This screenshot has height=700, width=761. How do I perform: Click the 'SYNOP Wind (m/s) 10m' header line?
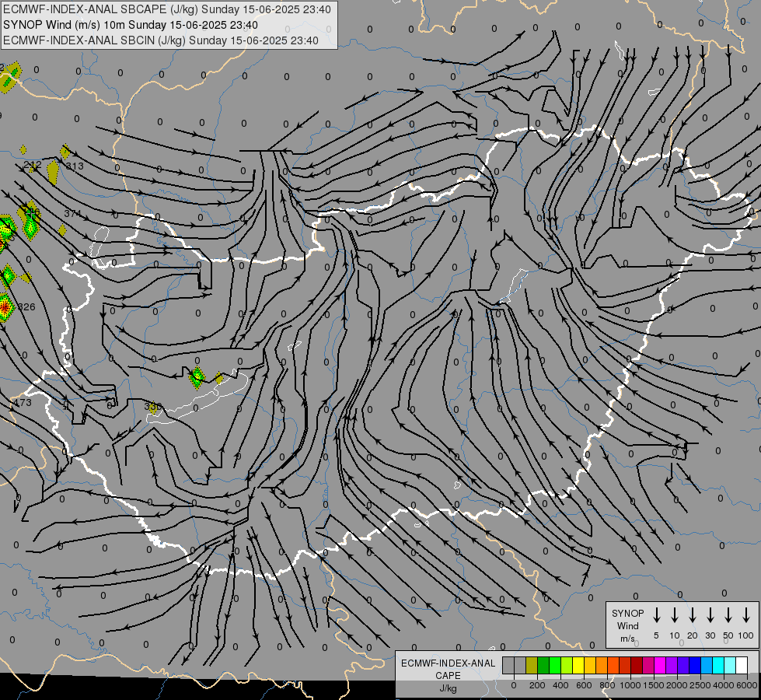pos(130,25)
